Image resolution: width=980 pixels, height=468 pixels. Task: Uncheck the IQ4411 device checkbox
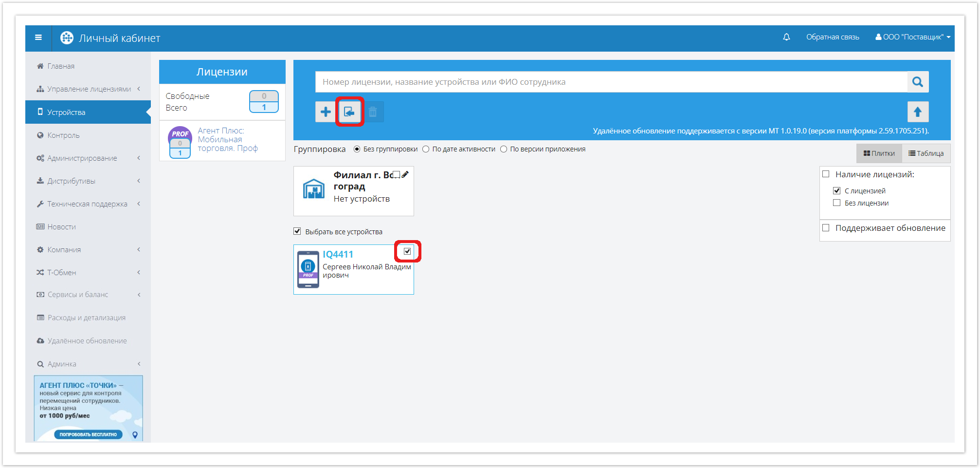(407, 251)
